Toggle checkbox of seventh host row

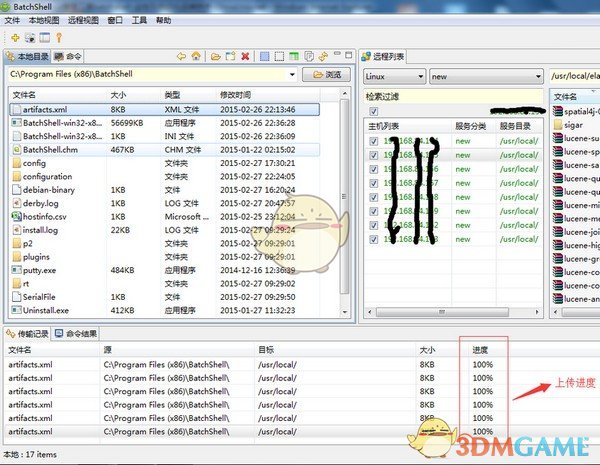pyautogui.click(x=373, y=225)
